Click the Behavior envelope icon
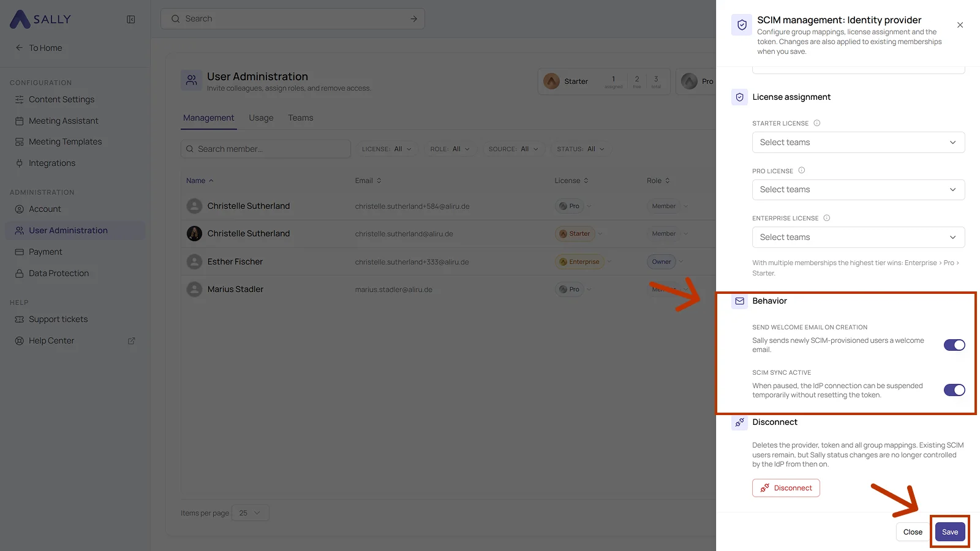This screenshot has height=551, width=980. point(739,301)
